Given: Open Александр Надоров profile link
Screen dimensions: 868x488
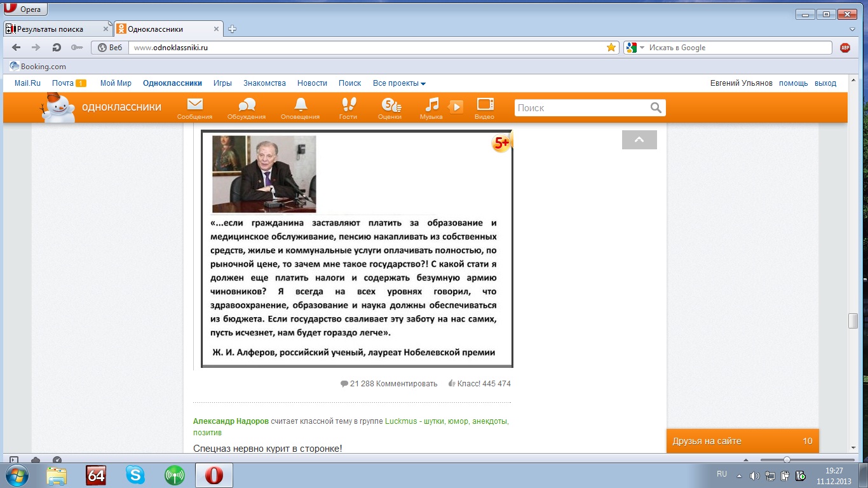Looking at the screenshot, I should [231, 421].
